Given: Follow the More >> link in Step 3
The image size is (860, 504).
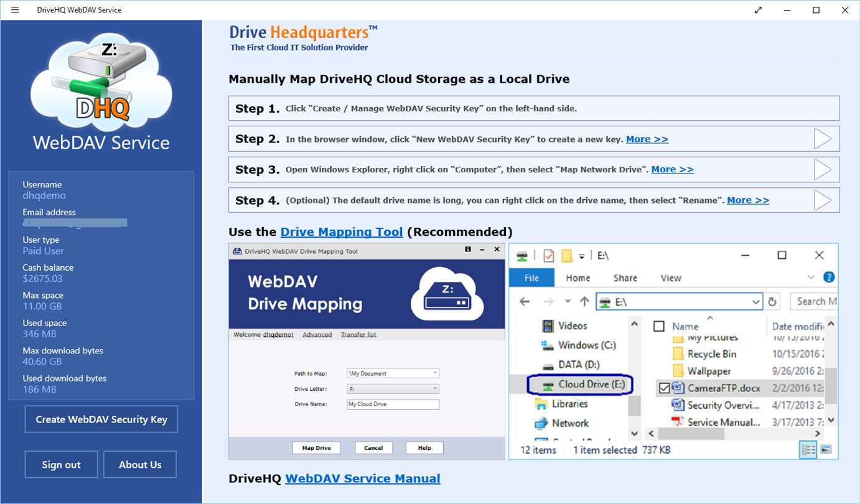Looking at the screenshot, I should (x=673, y=170).
